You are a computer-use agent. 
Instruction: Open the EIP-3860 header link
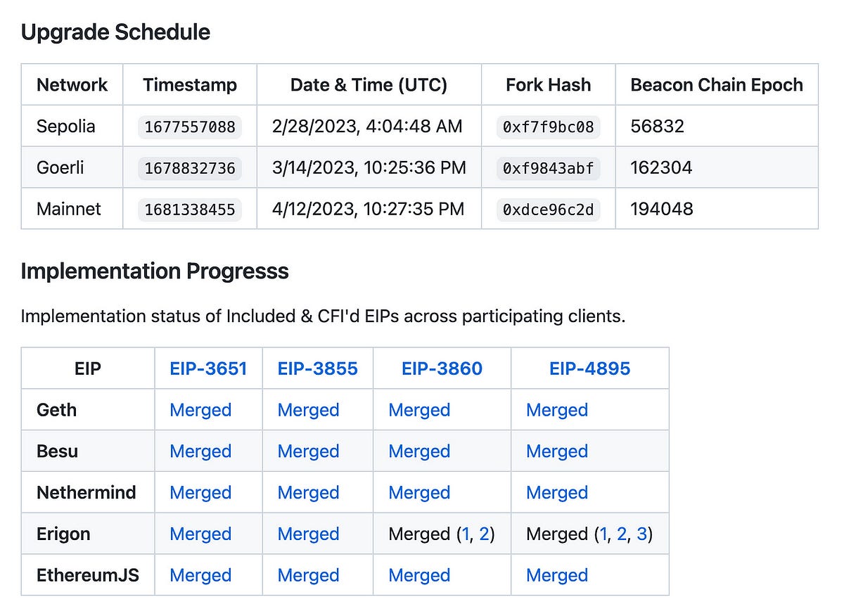pyautogui.click(x=442, y=368)
